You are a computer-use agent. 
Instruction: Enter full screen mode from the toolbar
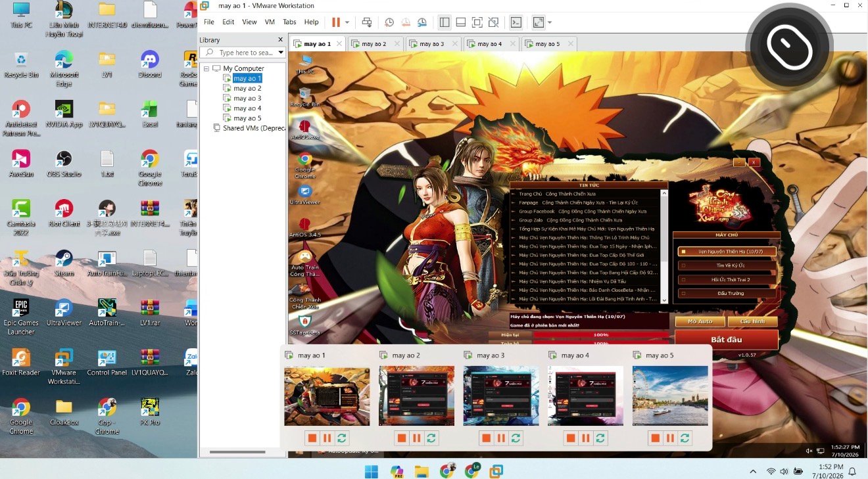pyautogui.click(x=477, y=22)
